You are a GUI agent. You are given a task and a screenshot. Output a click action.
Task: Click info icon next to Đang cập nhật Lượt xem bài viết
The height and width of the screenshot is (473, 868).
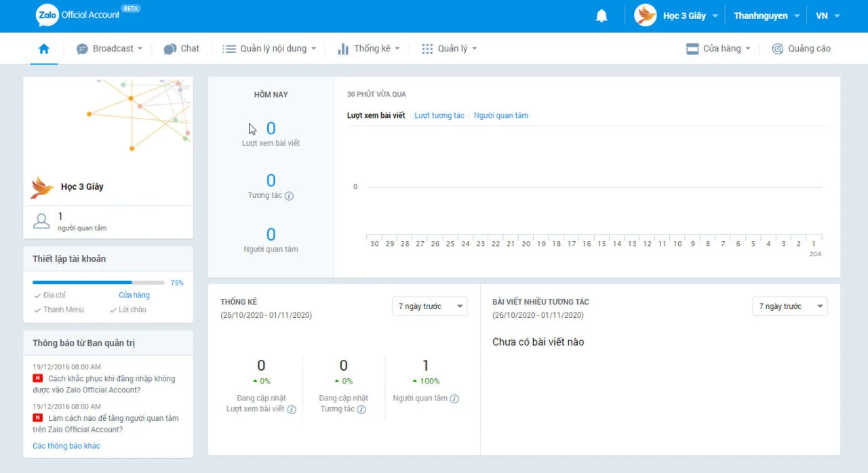(x=292, y=409)
